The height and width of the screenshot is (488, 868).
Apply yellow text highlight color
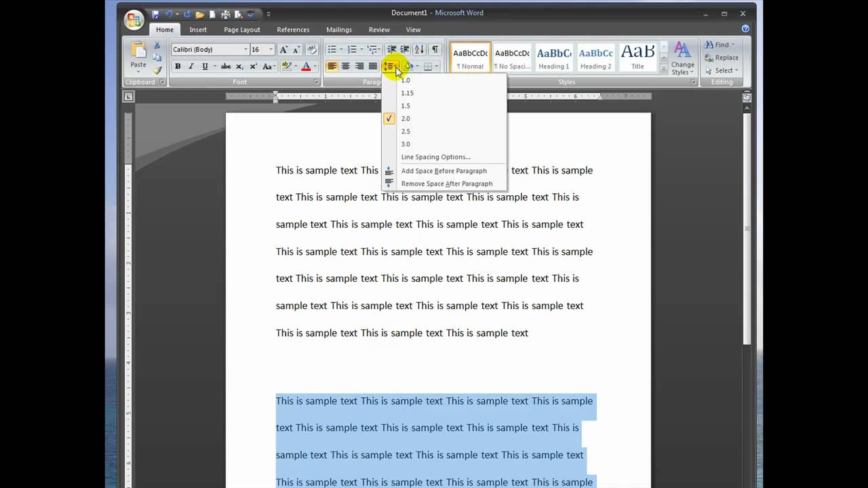pos(286,66)
